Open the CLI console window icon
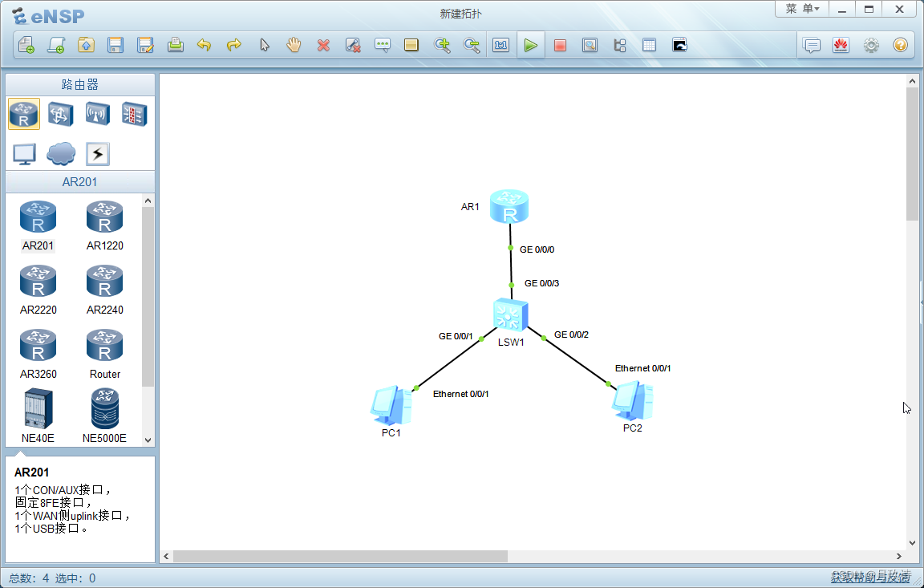 click(679, 46)
